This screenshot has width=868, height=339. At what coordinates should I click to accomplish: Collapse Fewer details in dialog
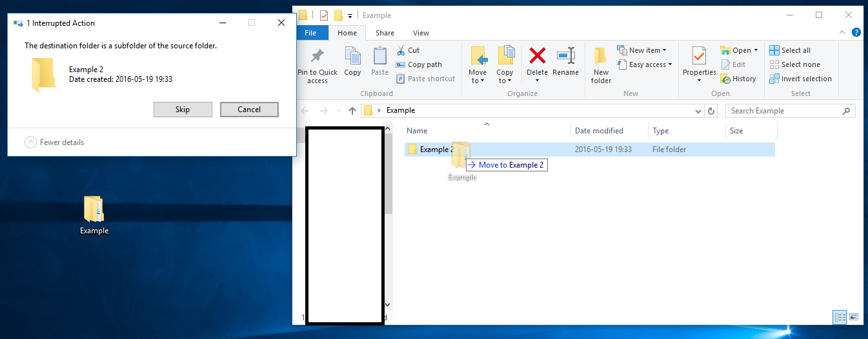click(x=54, y=142)
